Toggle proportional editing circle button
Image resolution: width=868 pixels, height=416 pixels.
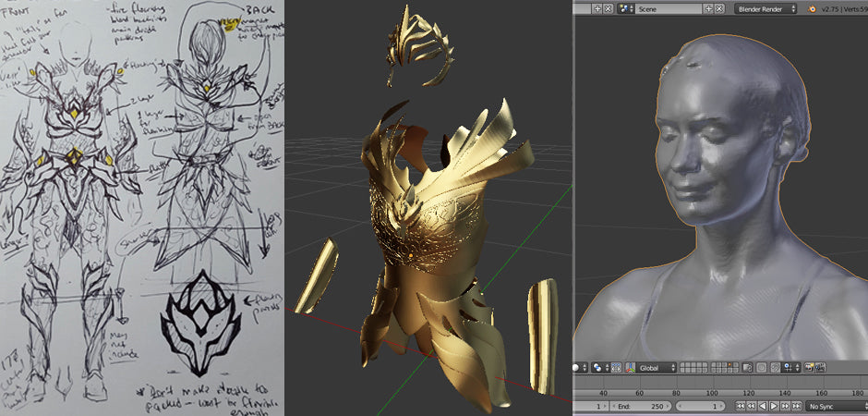click(x=762, y=367)
